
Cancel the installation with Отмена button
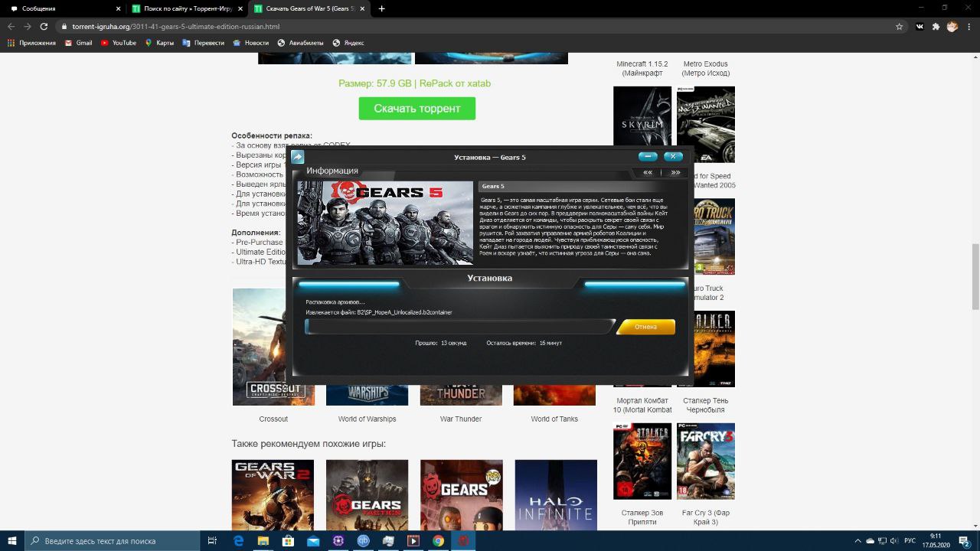pos(645,327)
